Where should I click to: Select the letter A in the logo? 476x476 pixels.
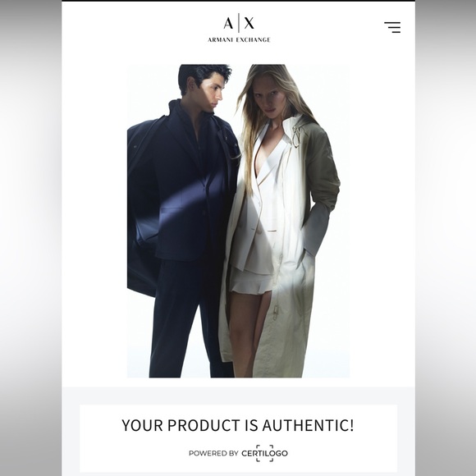coord(229,23)
